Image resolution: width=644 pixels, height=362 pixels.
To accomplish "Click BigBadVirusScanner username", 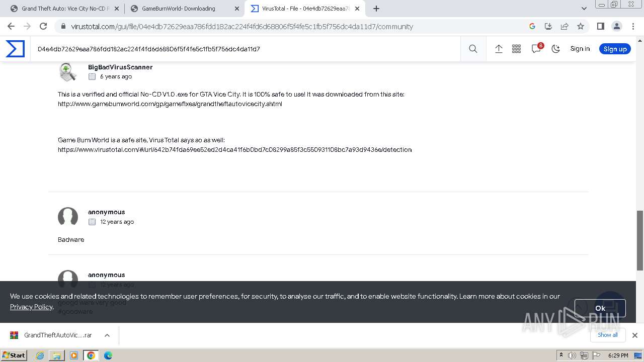I will 120,67.
